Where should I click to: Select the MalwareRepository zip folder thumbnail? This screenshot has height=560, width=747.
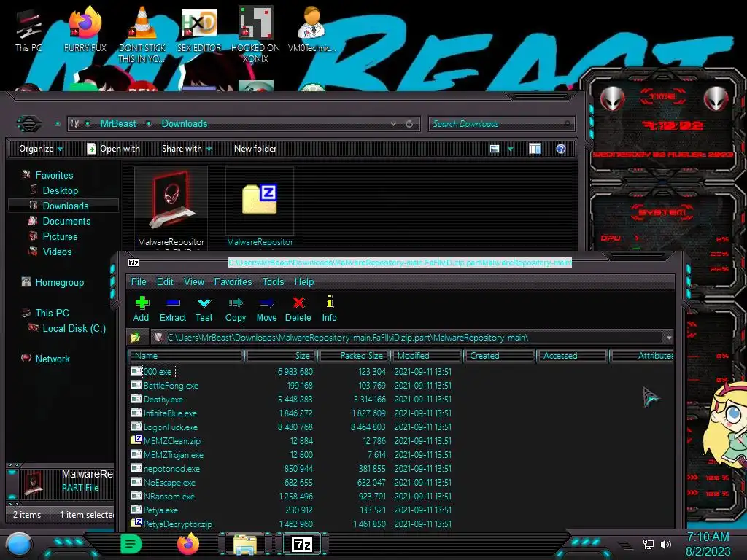point(260,208)
